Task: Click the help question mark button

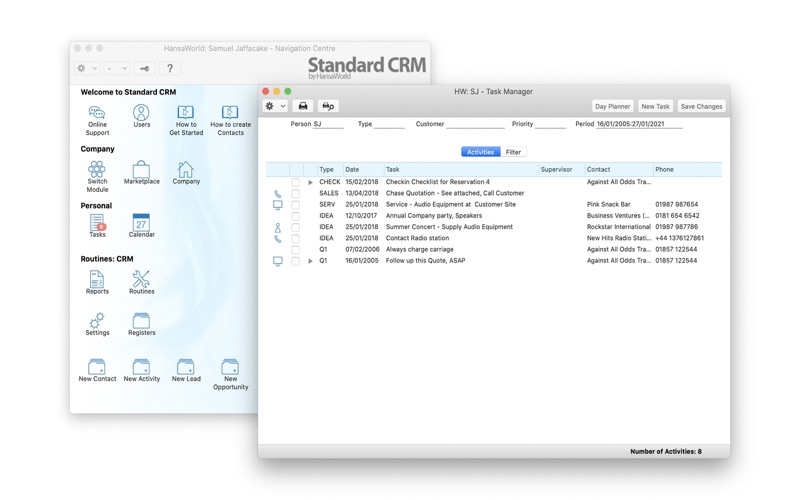Action: coord(170,68)
